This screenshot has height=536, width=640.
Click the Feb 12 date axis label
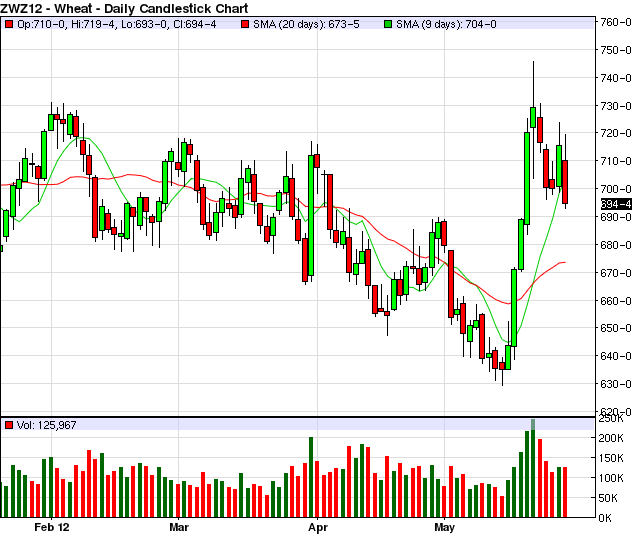[x=52, y=527]
